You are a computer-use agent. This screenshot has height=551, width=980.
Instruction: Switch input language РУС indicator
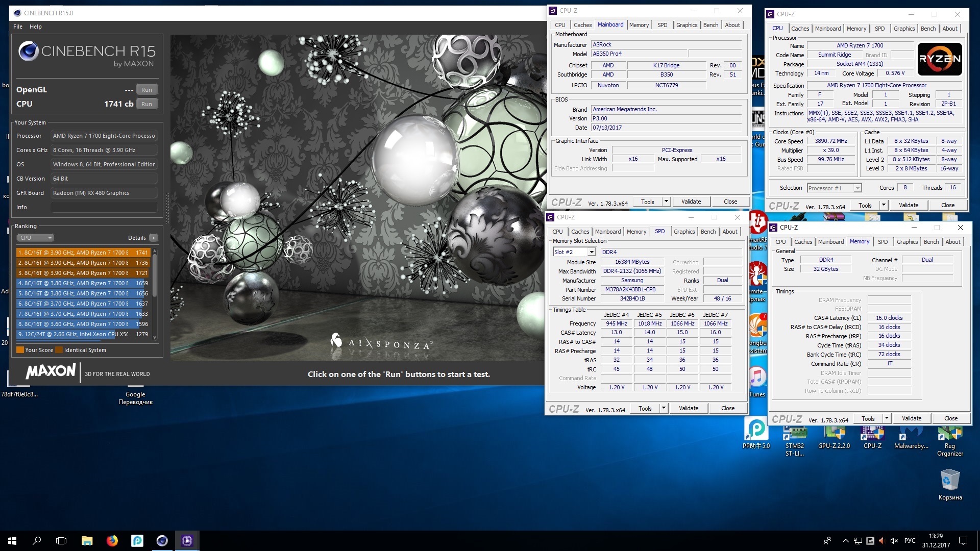pyautogui.click(x=910, y=541)
